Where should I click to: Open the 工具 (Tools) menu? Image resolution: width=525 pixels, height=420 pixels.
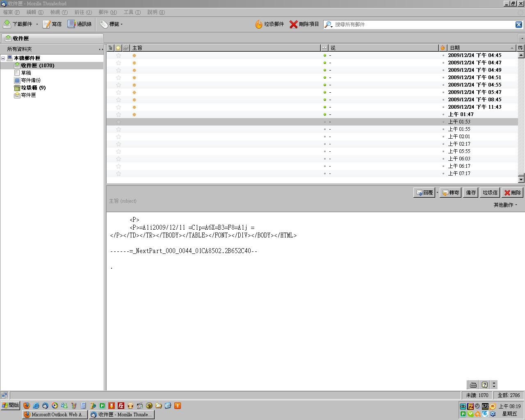(132, 12)
